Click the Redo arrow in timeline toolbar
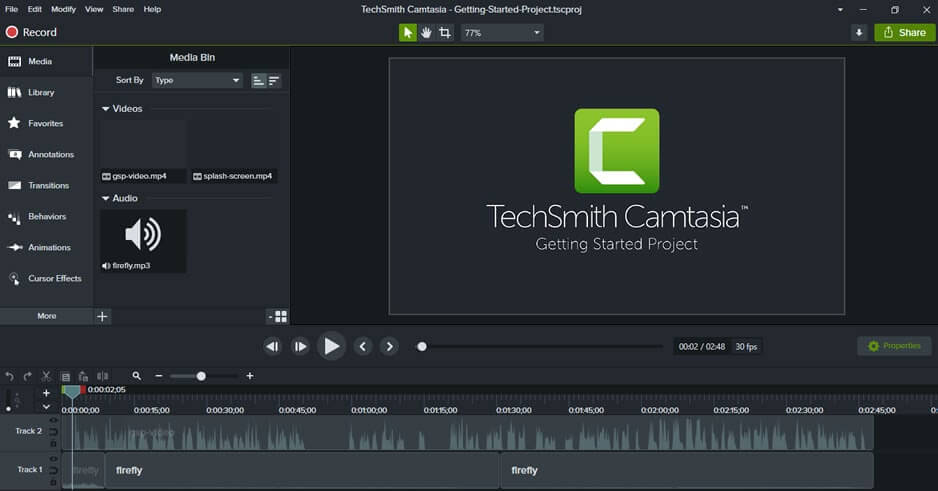Screen dimensions: 938x491 coord(27,376)
